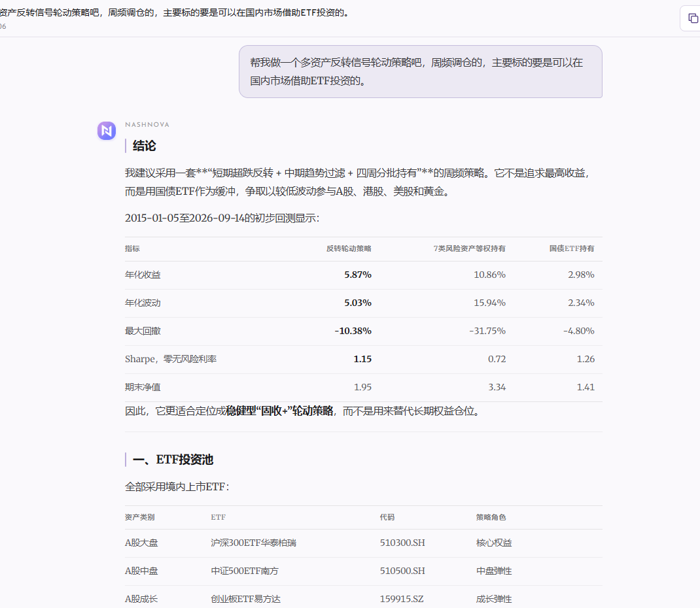Click the 策略角色 column header
Screen dimensions: 700x608
[491, 517]
